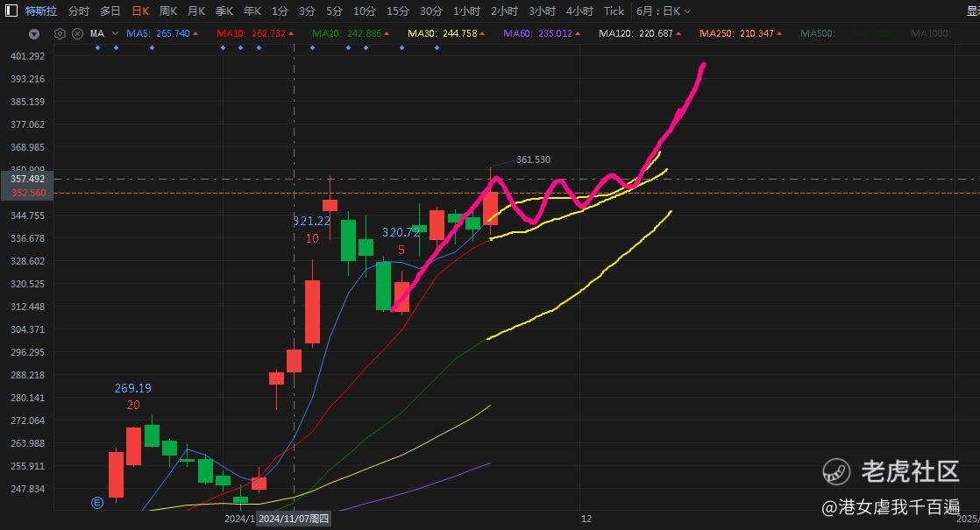This screenshot has width=980, height=530.
Task: Toggle the MA120 220.687 indicator line
Action: pyautogui.click(x=639, y=33)
